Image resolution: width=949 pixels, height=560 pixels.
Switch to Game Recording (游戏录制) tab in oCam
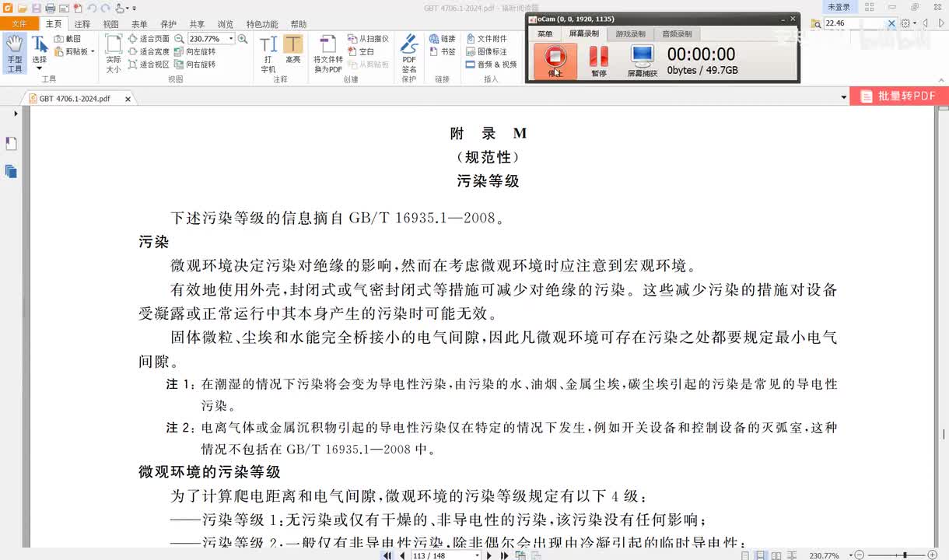(630, 33)
